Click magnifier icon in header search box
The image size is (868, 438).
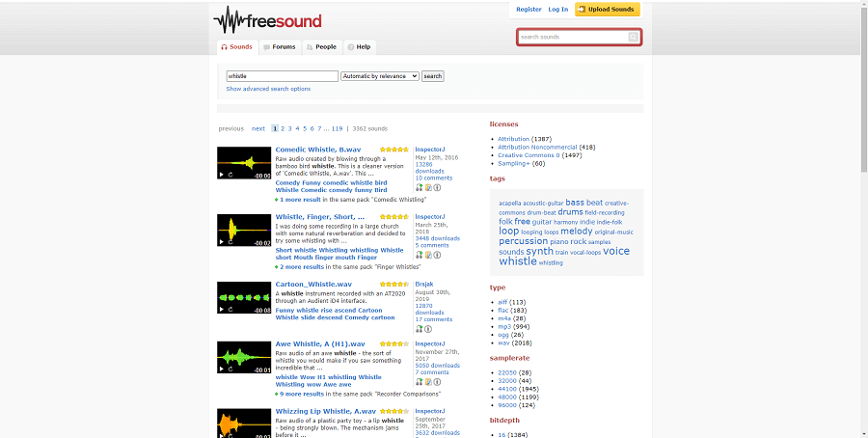pyautogui.click(x=633, y=37)
